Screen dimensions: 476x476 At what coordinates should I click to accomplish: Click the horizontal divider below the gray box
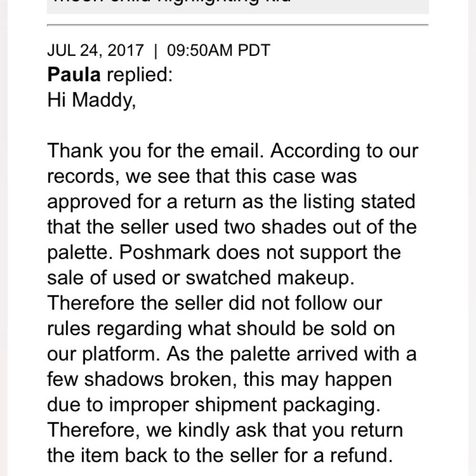coord(238,24)
